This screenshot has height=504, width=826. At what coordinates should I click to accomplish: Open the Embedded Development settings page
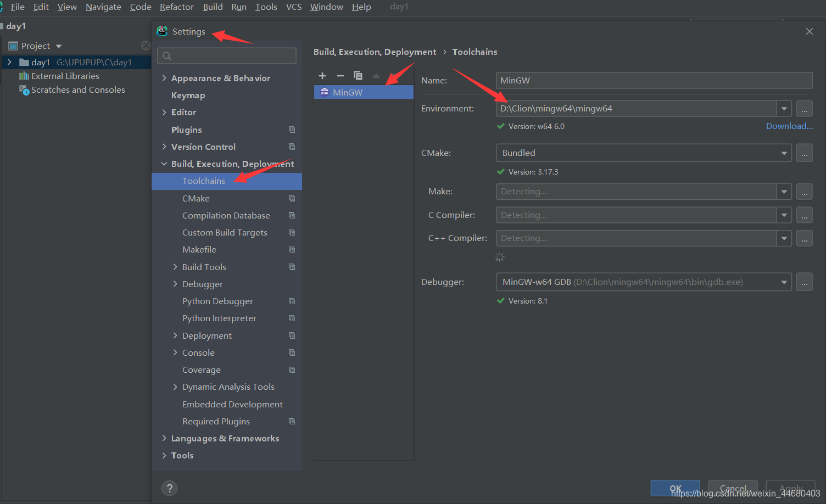pos(232,404)
